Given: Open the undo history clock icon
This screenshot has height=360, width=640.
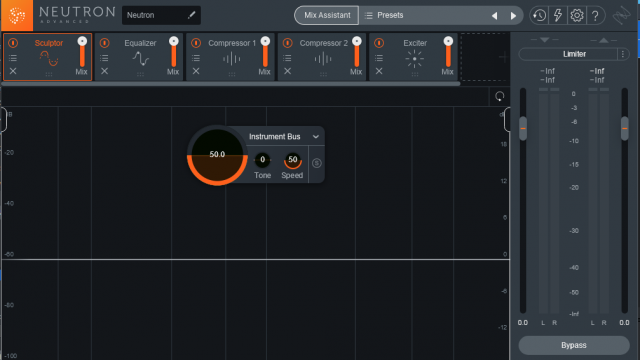Looking at the screenshot, I should click(539, 16).
